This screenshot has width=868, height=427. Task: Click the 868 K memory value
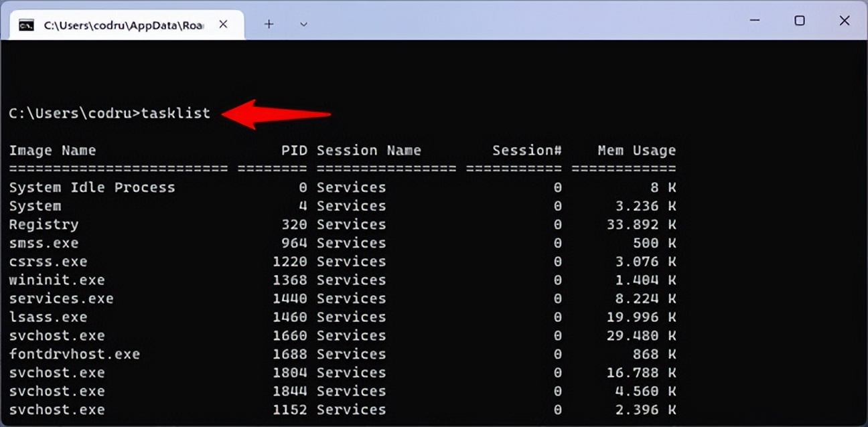[654, 354]
